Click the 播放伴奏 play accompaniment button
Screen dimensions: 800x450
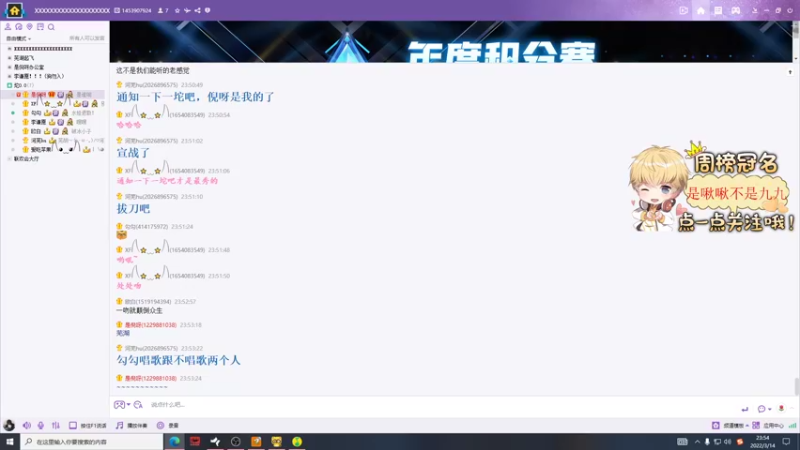[x=131, y=425]
